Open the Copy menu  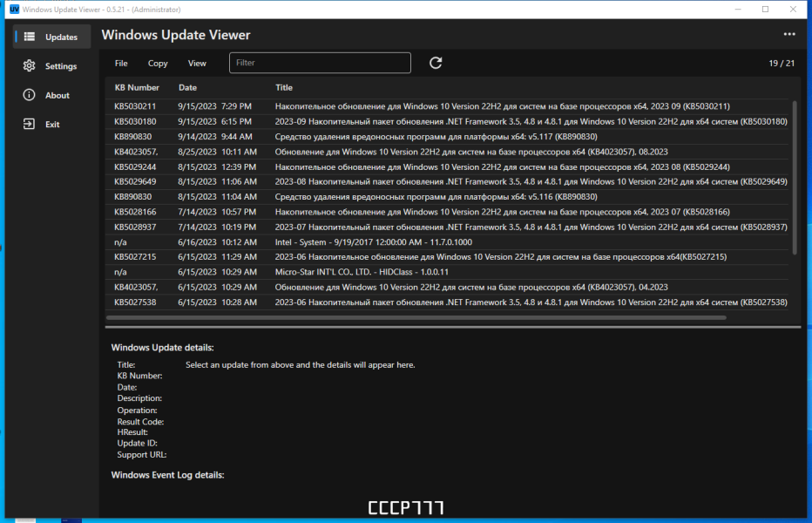tap(158, 64)
